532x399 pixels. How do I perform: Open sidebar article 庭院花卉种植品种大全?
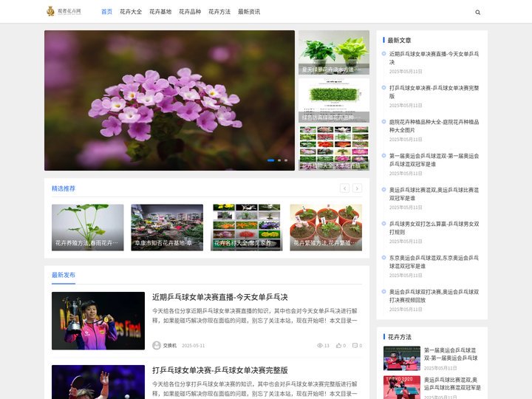pos(434,126)
